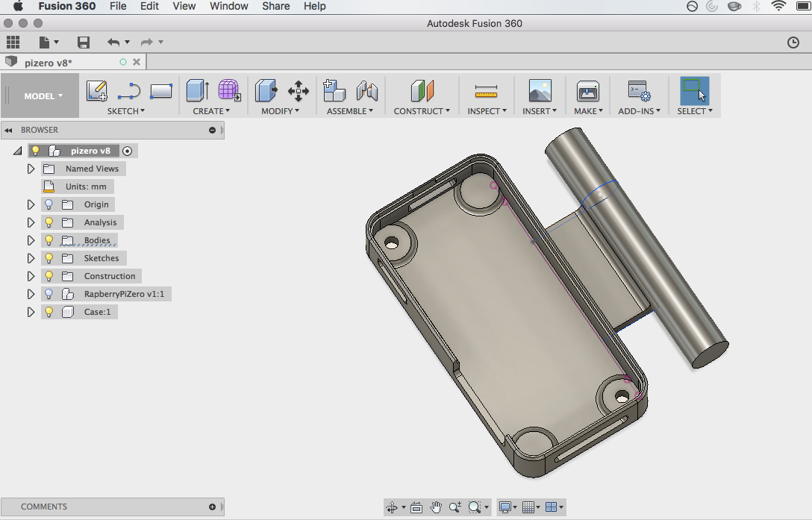Toggle visibility bulb of pizero v8
The image size is (812, 520).
(35, 151)
